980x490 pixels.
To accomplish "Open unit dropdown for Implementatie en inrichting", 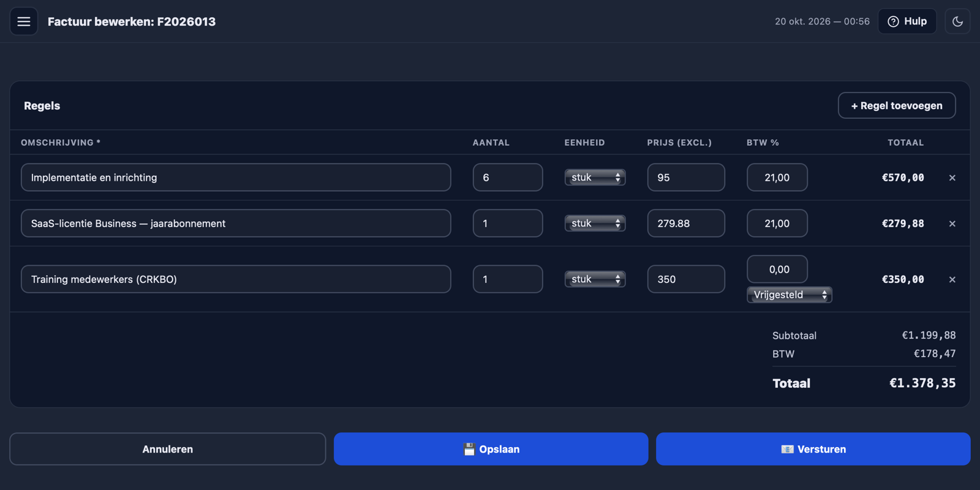I will click(x=595, y=177).
